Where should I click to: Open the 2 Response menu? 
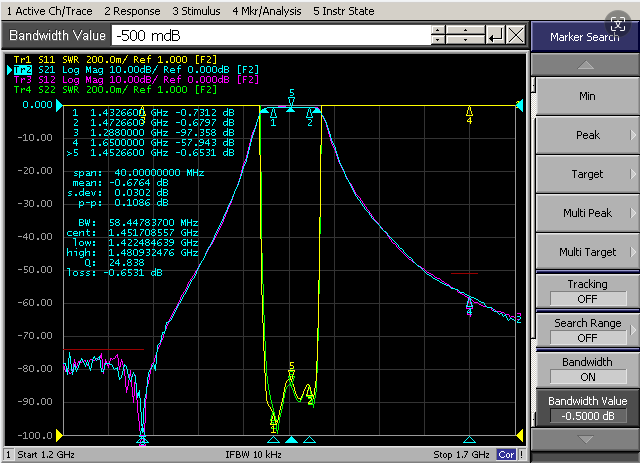coord(132,11)
